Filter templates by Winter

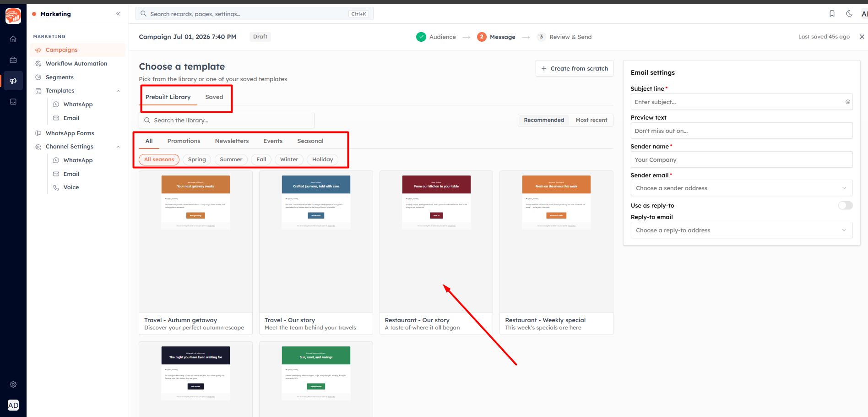(289, 159)
